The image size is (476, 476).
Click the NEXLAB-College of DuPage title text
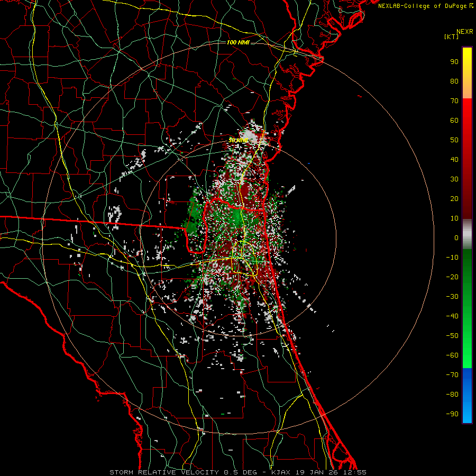pyautogui.click(x=425, y=6)
